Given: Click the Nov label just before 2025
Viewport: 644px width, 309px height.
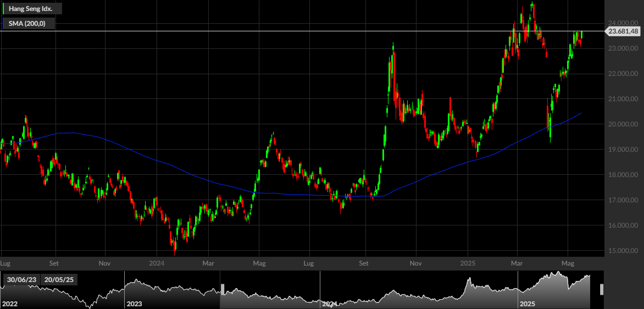Looking at the screenshot, I should click(x=417, y=263).
